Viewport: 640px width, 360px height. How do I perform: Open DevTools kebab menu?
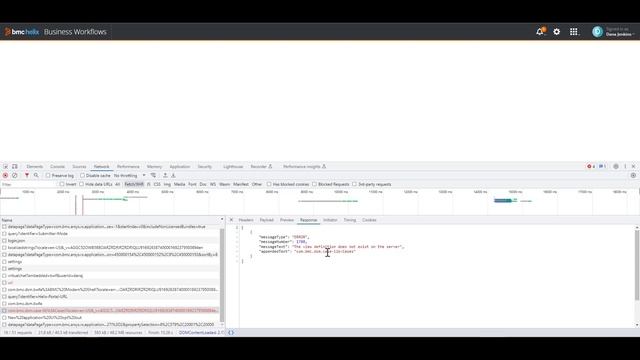[x=625, y=167]
